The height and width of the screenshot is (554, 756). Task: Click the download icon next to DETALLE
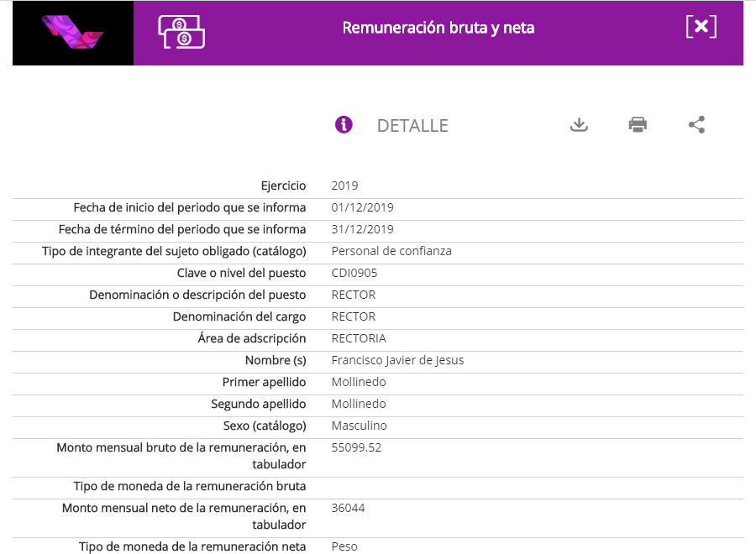click(x=579, y=125)
